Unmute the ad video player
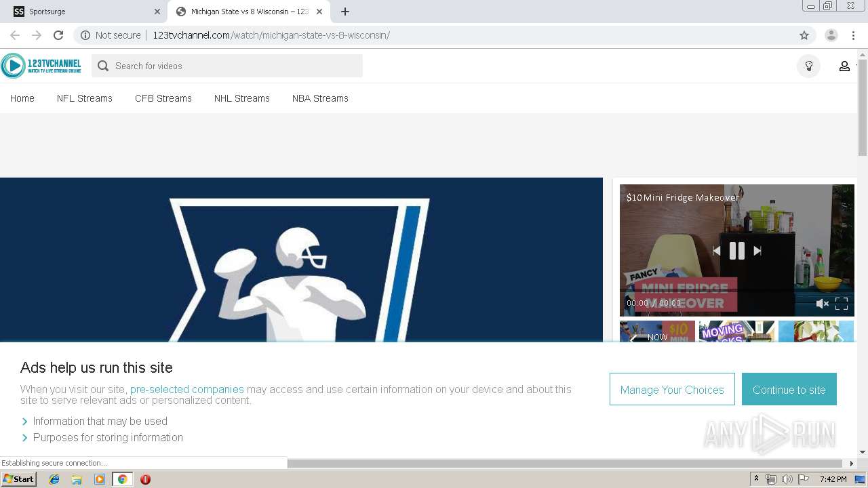The image size is (868, 488). coord(822,304)
